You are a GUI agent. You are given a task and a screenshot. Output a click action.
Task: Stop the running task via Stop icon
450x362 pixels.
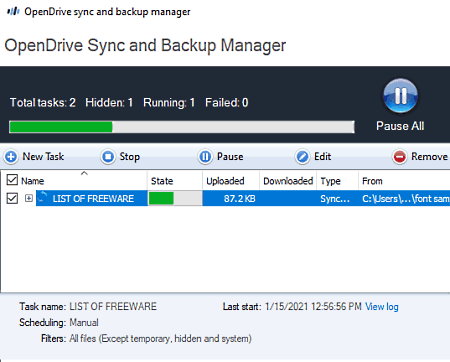tap(108, 156)
